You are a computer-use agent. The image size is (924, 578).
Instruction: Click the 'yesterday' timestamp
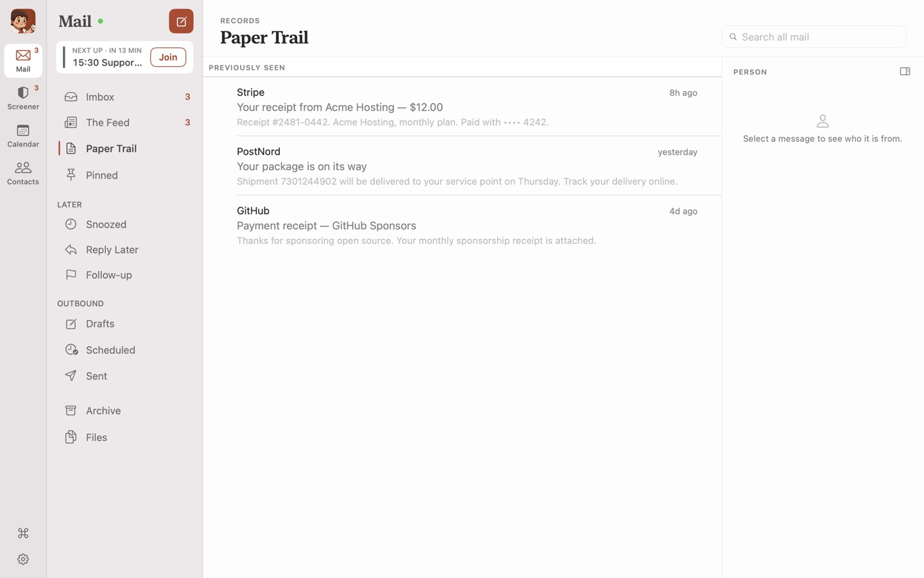[x=678, y=152]
